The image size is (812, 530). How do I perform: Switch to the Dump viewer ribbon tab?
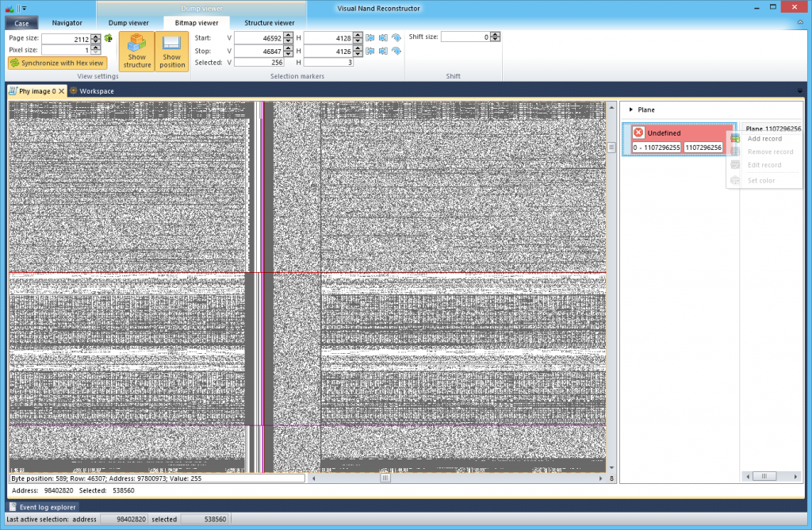pos(128,23)
